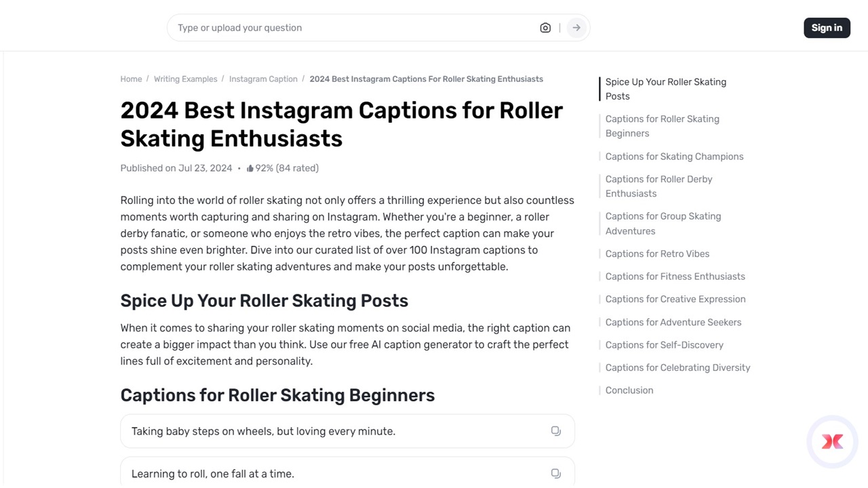
Task: Jump to 'Captions for Self-Discovery'
Action: (664, 344)
